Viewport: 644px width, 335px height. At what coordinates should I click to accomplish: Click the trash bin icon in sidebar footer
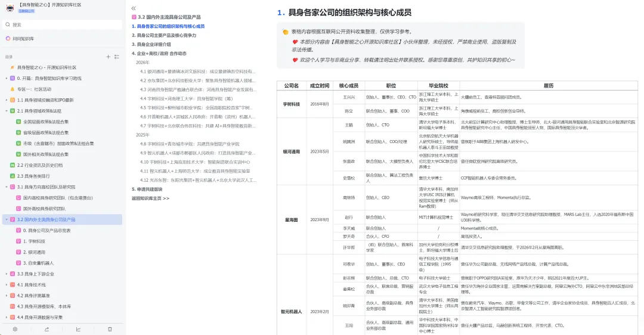[110, 329]
